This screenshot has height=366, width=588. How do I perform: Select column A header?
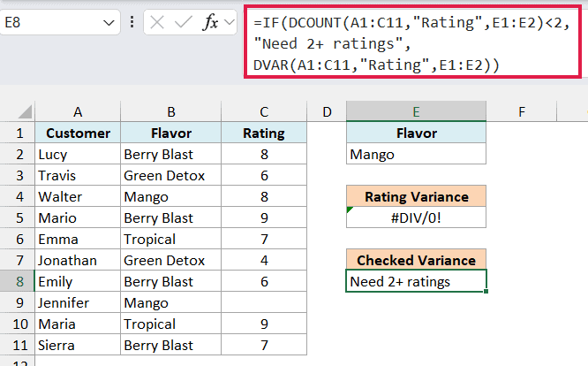point(78,111)
